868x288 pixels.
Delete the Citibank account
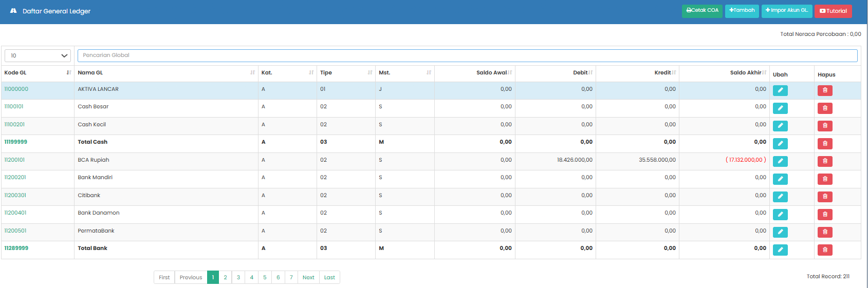click(x=825, y=197)
